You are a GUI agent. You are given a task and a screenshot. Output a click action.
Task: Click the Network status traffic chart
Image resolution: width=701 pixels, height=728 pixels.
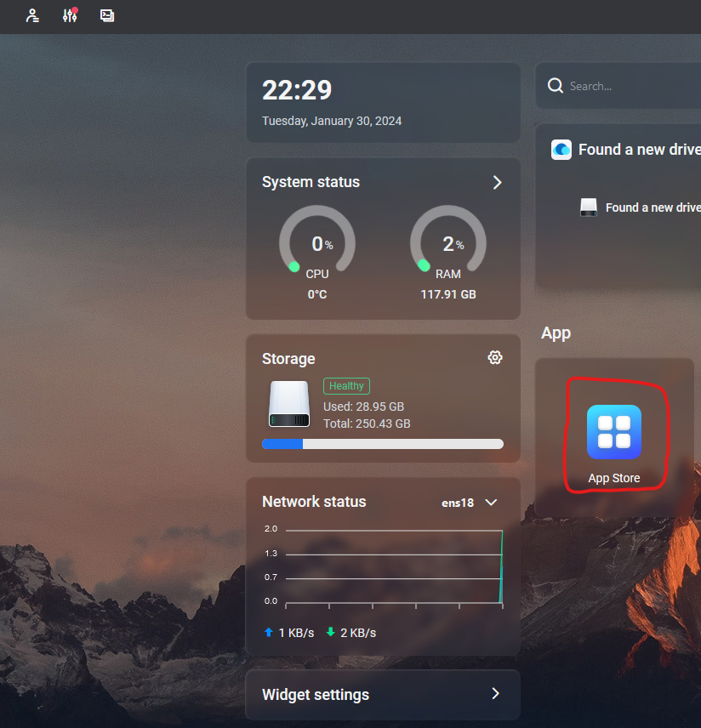(393, 566)
